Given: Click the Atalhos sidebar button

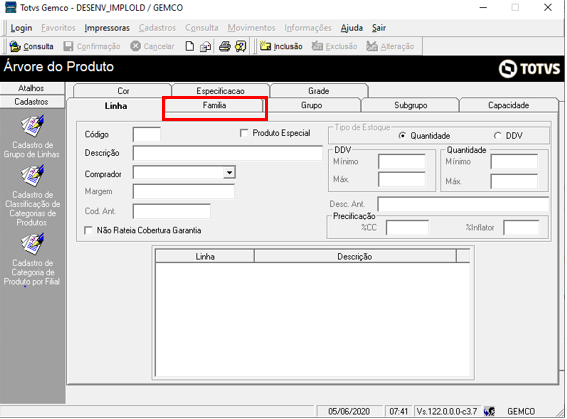Looking at the screenshot, I should (32, 88).
